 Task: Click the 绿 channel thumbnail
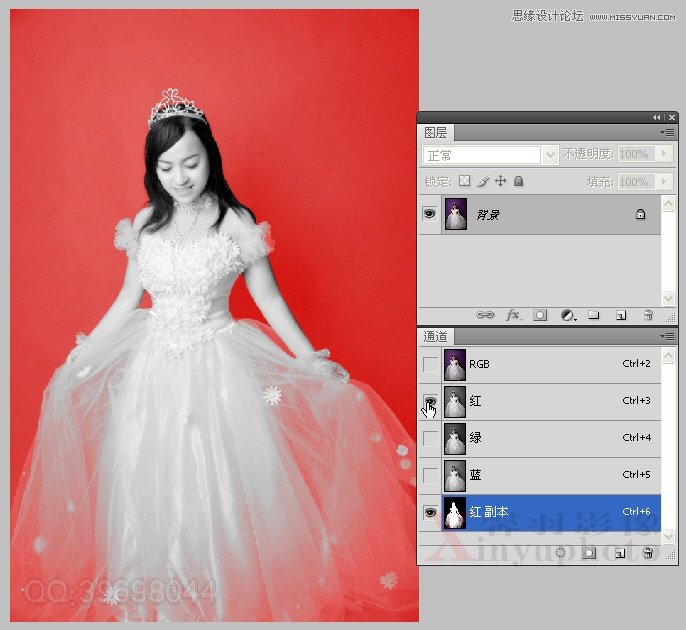tap(455, 438)
